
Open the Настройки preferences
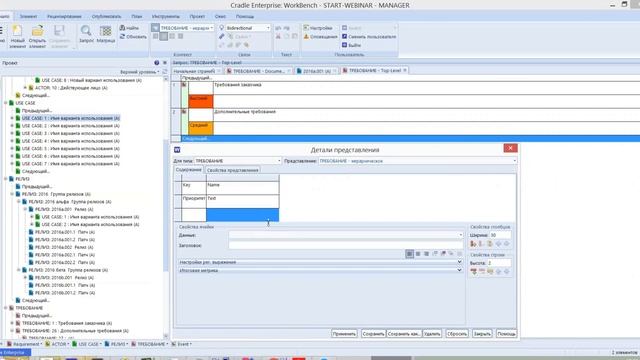click(x=318, y=28)
